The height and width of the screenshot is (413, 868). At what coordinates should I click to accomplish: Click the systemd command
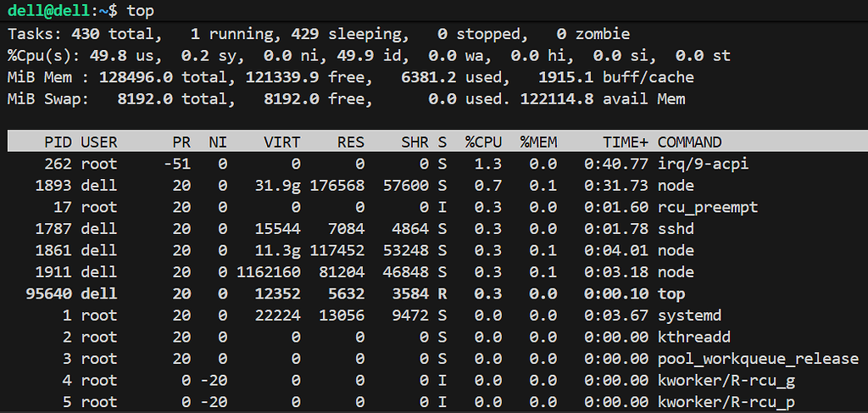pos(689,315)
